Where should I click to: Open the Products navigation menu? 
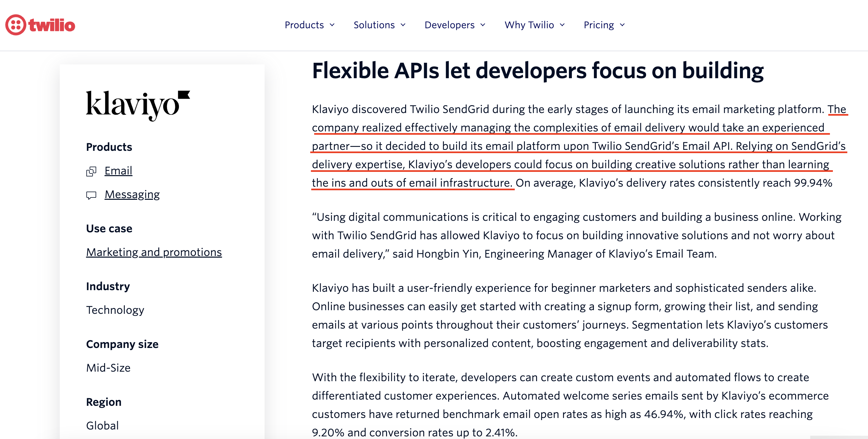coord(310,25)
